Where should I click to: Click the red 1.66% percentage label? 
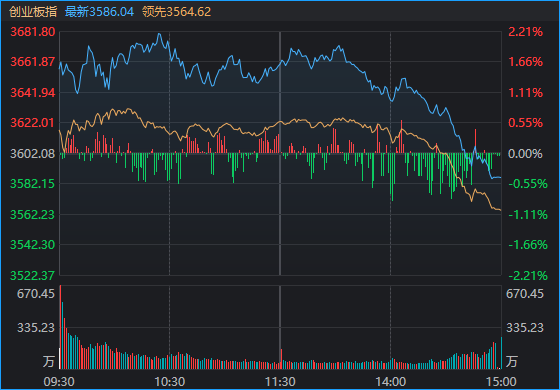click(x=525, y=62)
